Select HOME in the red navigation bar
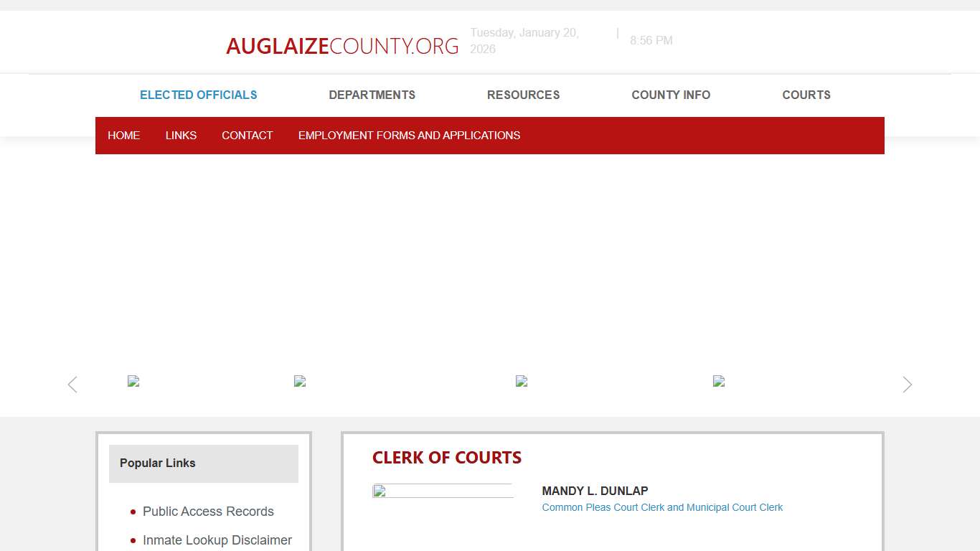This screenshot has height=551, width=980. (x=123, y=135)
